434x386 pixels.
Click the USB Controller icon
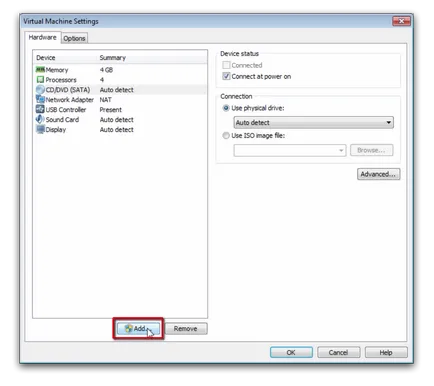pos(40,109)
